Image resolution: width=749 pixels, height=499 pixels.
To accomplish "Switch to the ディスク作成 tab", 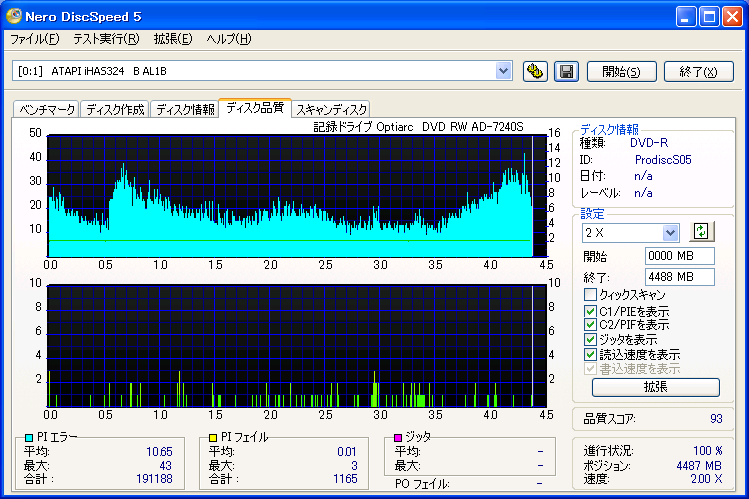I will point(115,109).
